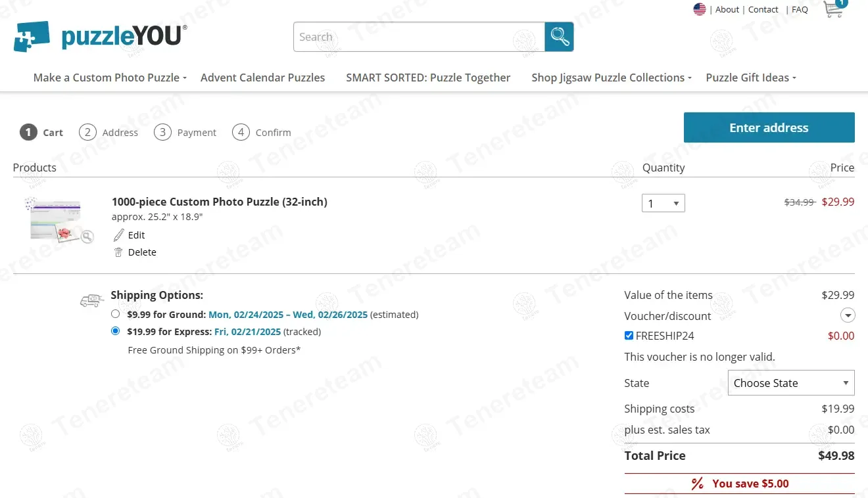Viewport: 868px width, 498px height.
Task: Uncheck the FREESHIP24 voucher checkbox
Action: [x=629, y=336]
